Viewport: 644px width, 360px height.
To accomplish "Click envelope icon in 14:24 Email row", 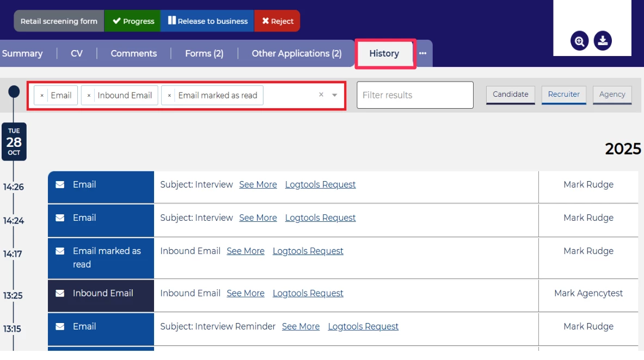I will coord(60,218).
